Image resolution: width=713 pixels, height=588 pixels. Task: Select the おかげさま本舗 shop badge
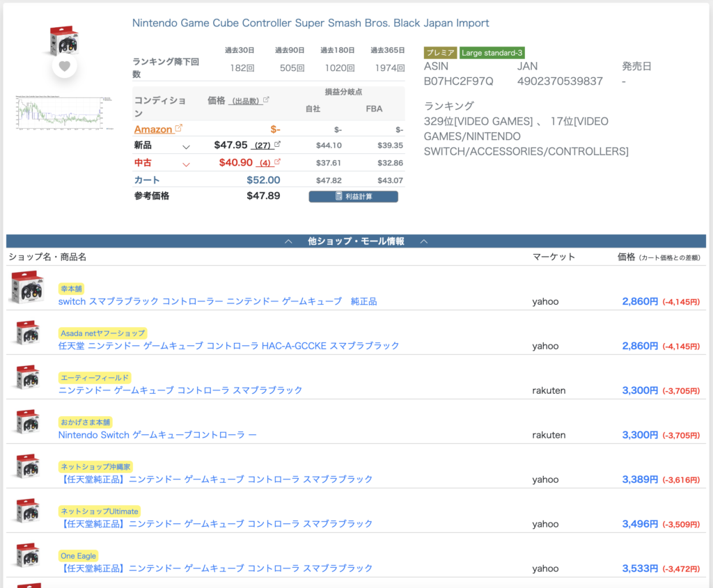(86, 422)
